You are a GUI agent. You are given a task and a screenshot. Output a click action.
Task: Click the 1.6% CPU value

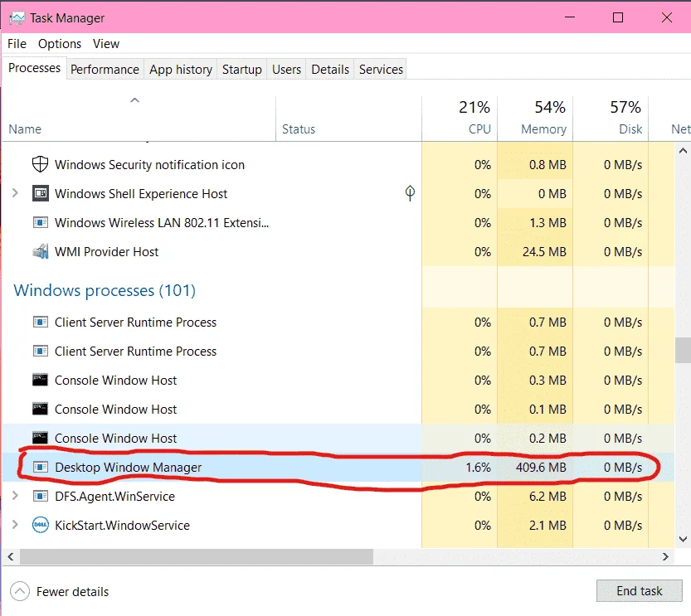click(x=478, y=467)
